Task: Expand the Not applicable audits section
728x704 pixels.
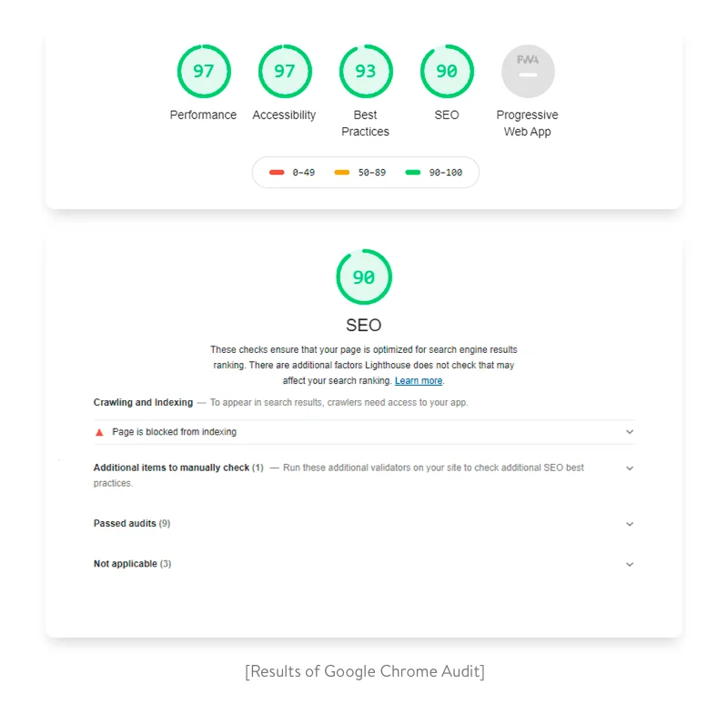Action: tap(629, 564)
